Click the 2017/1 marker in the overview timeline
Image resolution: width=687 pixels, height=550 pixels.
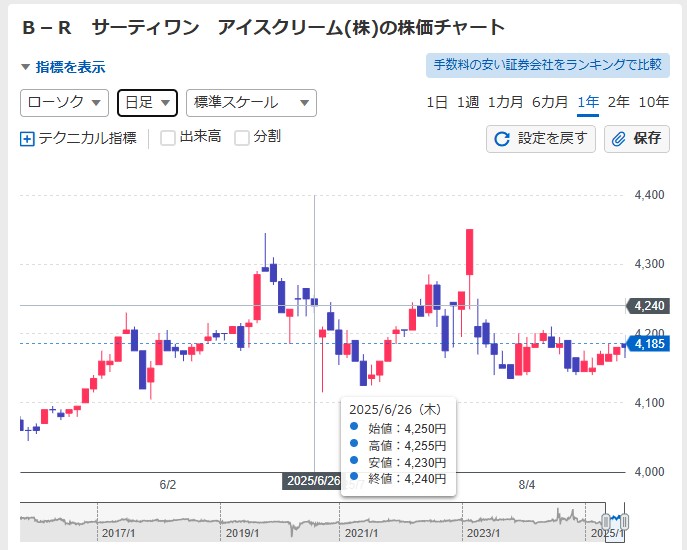[x=118, y=533]
